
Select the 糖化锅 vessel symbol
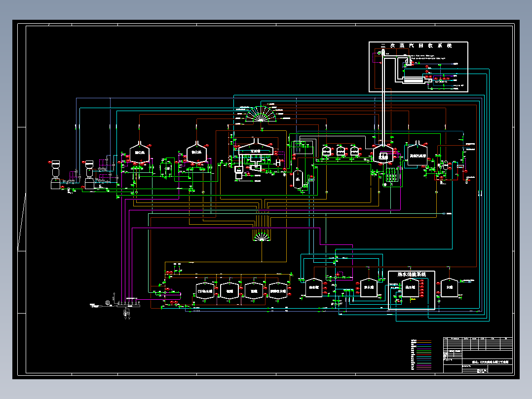[x=196, y=152]
